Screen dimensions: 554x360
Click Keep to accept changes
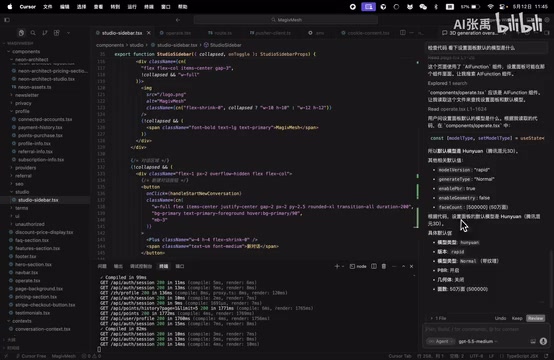pyautogui.click(x=517, y=318)
